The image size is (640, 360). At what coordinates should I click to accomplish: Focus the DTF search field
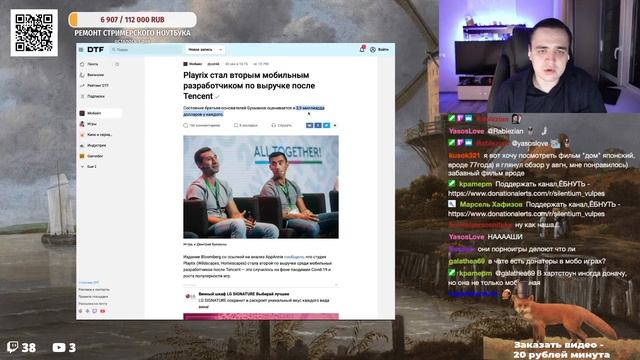click(x=146, y=49)
